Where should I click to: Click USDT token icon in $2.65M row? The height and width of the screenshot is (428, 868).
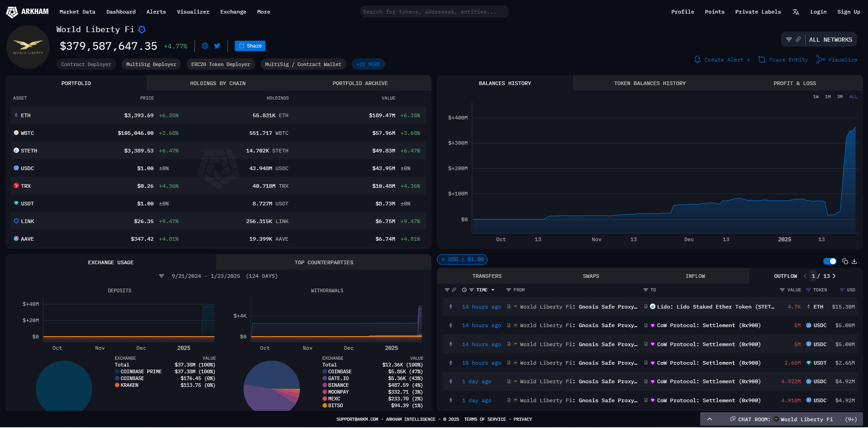(x=809, y=363)
